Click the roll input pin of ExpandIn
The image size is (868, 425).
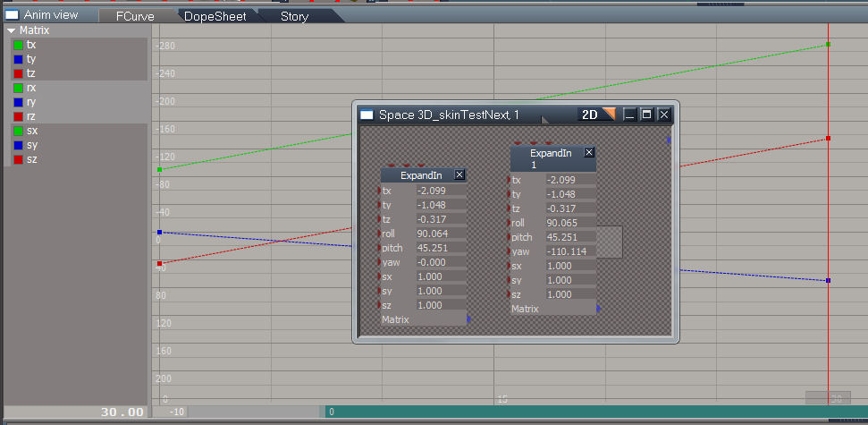[x=379, y=234]
